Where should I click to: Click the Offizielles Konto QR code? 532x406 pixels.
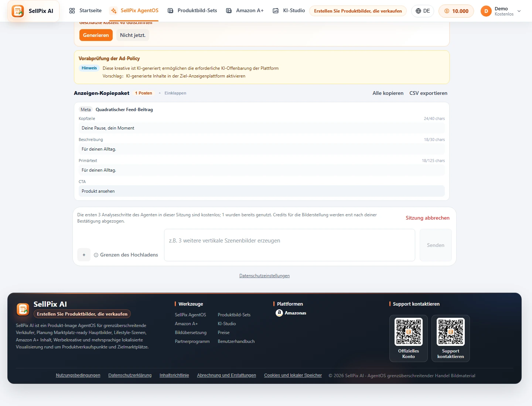409,332
